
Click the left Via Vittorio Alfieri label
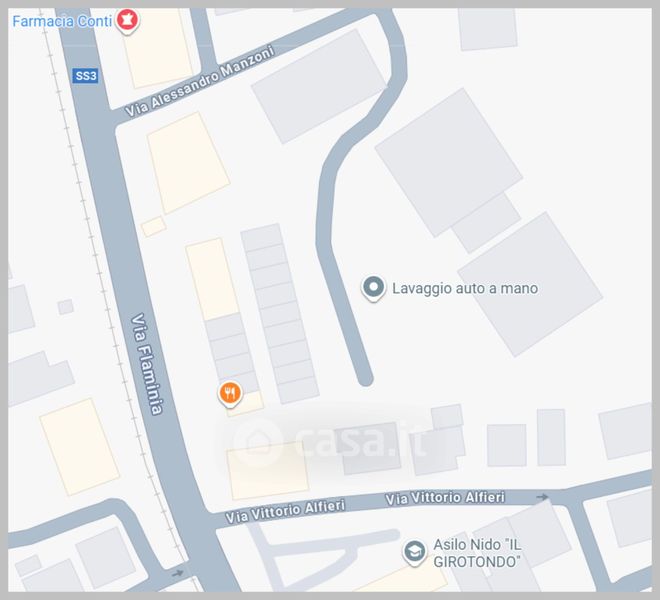(285, 512)
